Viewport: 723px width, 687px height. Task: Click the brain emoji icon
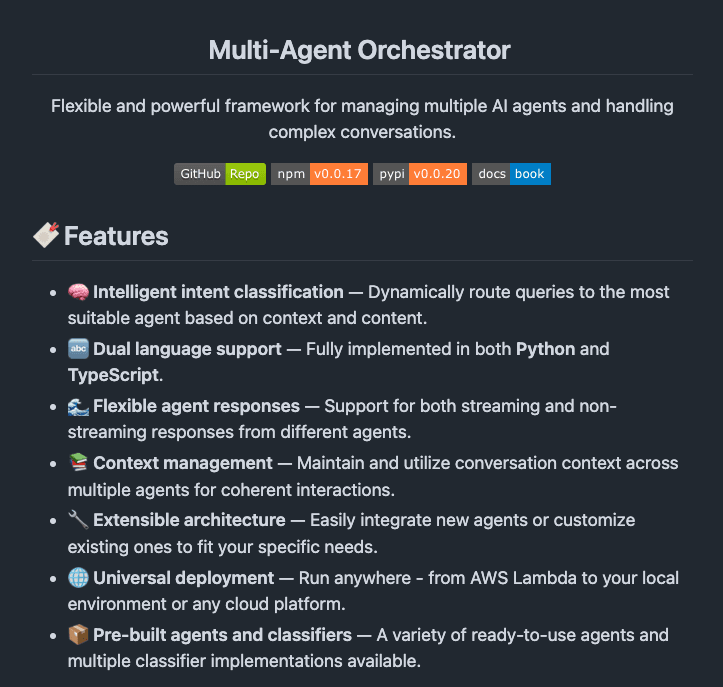pyautogui.click(x=78, y=292)
